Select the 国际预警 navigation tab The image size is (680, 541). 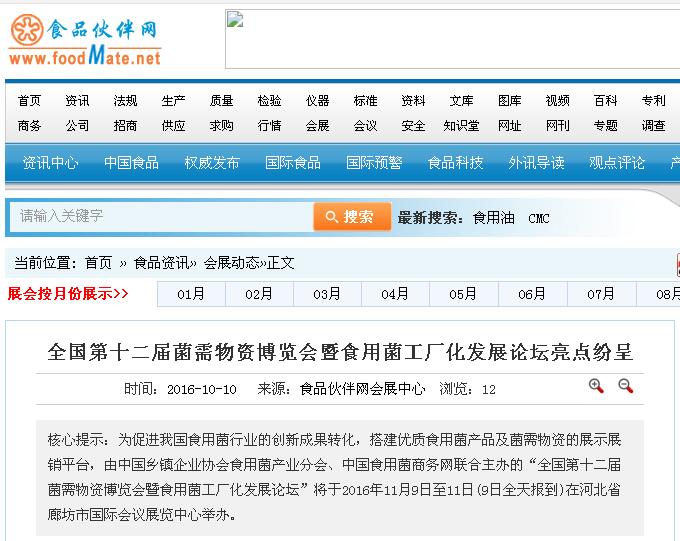coord(374,163)
